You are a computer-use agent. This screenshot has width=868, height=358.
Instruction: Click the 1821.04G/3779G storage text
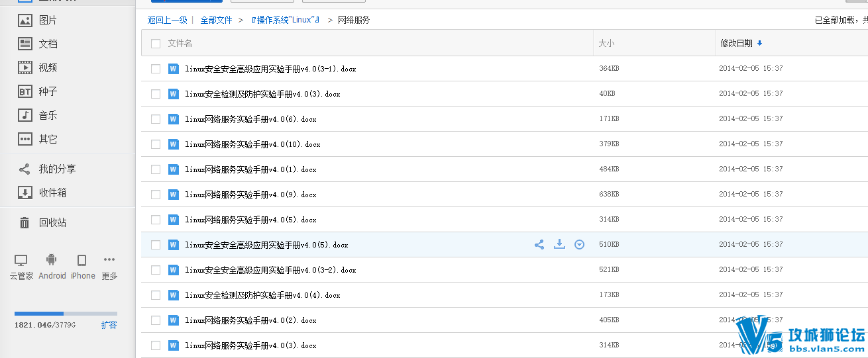45,326
